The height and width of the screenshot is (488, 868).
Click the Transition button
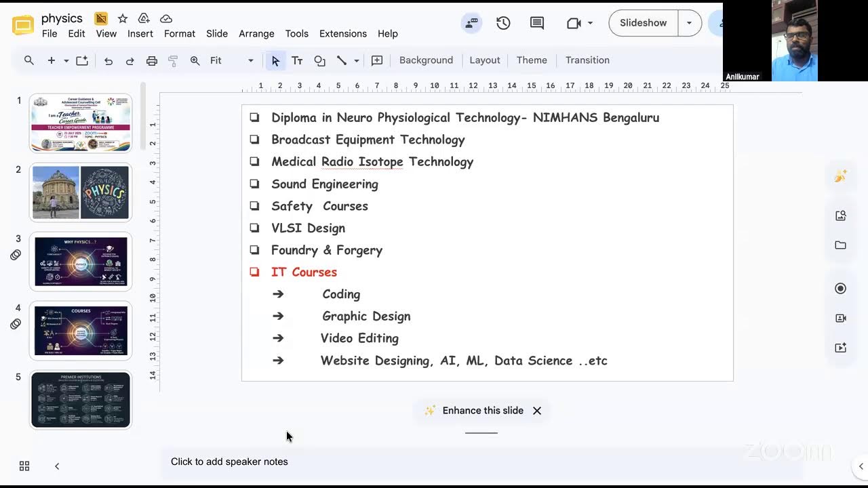(x=587, y=60)
